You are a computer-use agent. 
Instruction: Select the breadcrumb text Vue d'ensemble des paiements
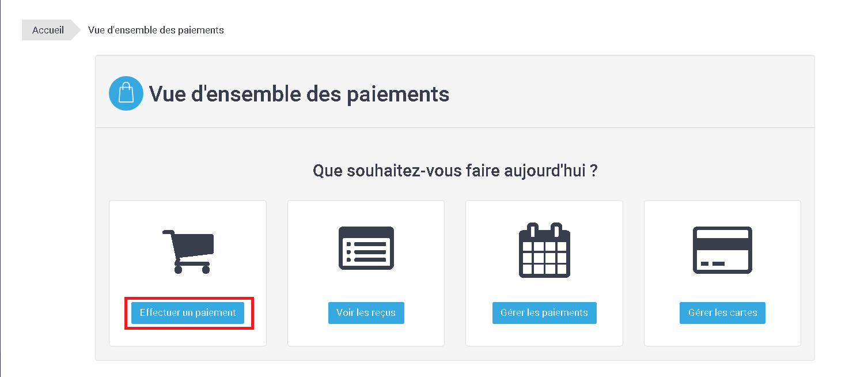(x=156, y=30)
